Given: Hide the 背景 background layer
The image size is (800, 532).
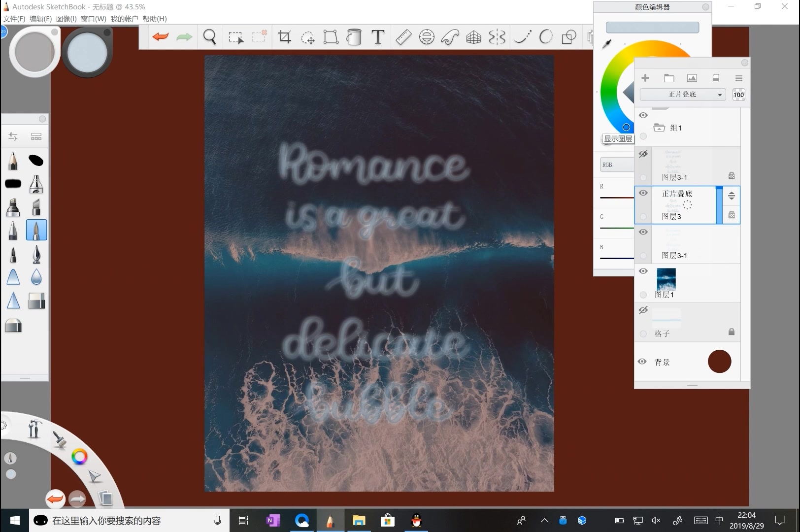Looking at the screenshot, I should (x=642, y=362).
